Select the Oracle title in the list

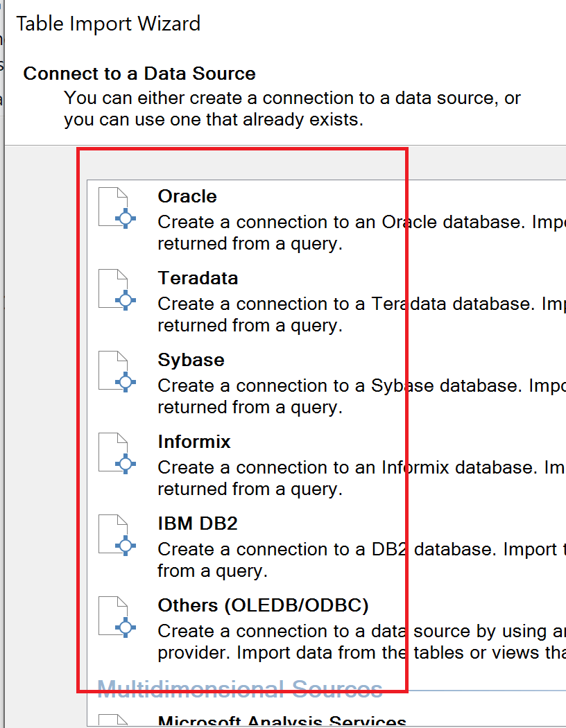pyautogui.click(x=187, y=196)
